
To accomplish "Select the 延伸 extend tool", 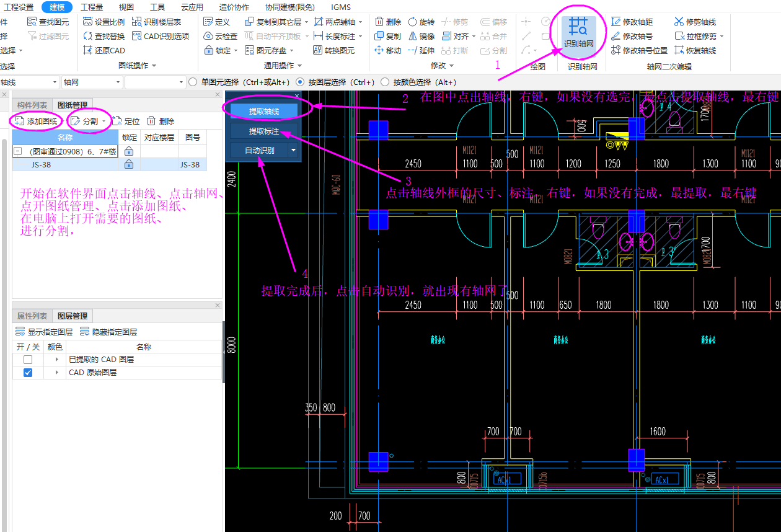I will pos(421,50).
